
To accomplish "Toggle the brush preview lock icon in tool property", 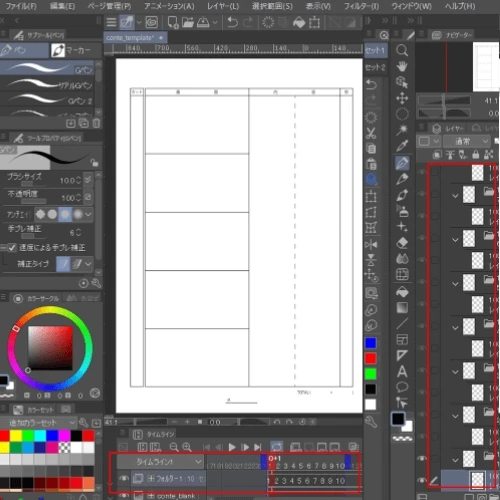I will point(94,162).
